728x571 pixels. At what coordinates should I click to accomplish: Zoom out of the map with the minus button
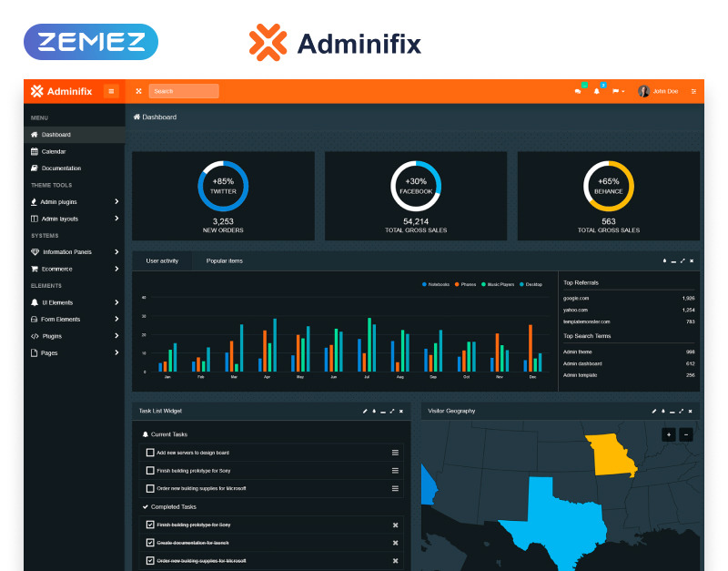pos(686,435)
